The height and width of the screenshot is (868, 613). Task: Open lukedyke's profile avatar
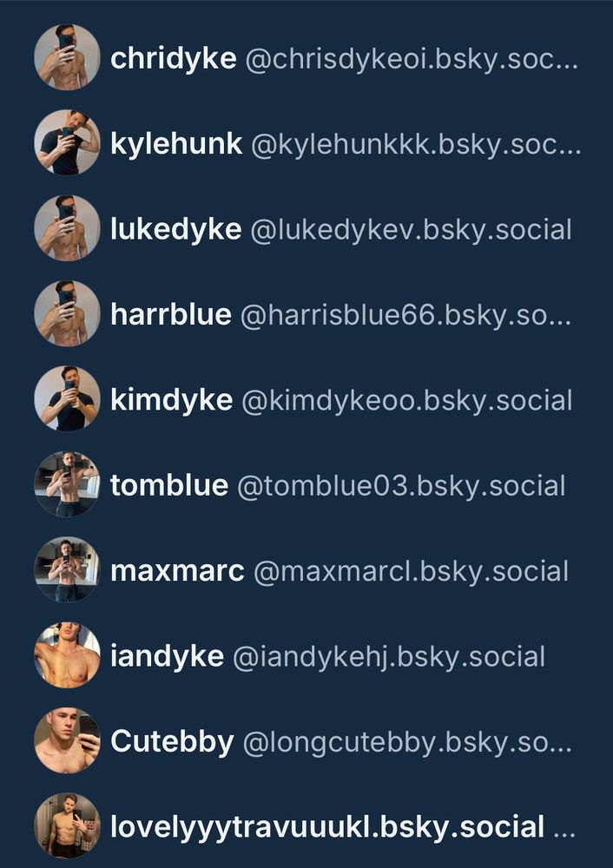pos(67,228)
